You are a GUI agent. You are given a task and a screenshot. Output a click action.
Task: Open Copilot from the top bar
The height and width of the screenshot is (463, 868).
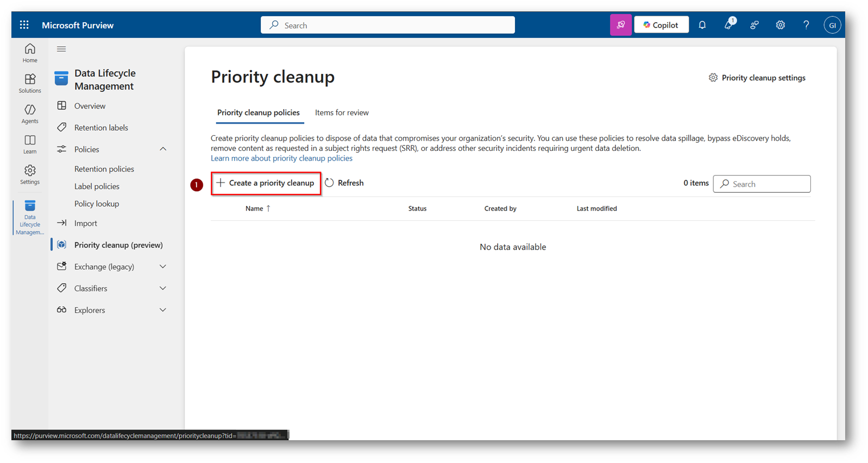click(x=661, y=25)
